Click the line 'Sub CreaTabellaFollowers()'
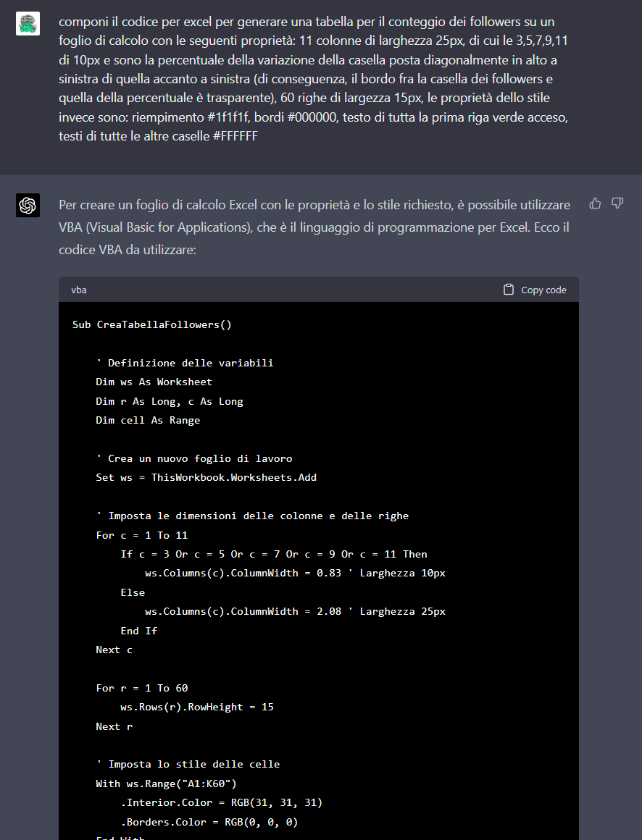Viewport: 642px width, 840px height. click(x=152, y=324)
